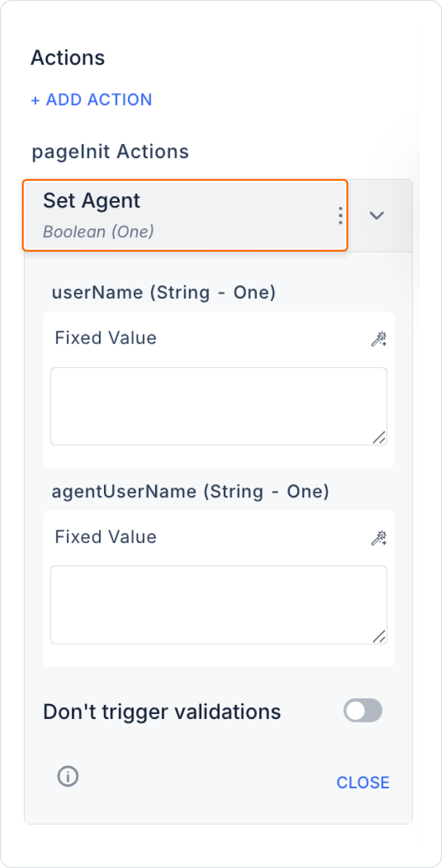442x868 pixels.
Task: Close the Set Agent action panel
Action: pyautogui.click(x=363, y=782)
